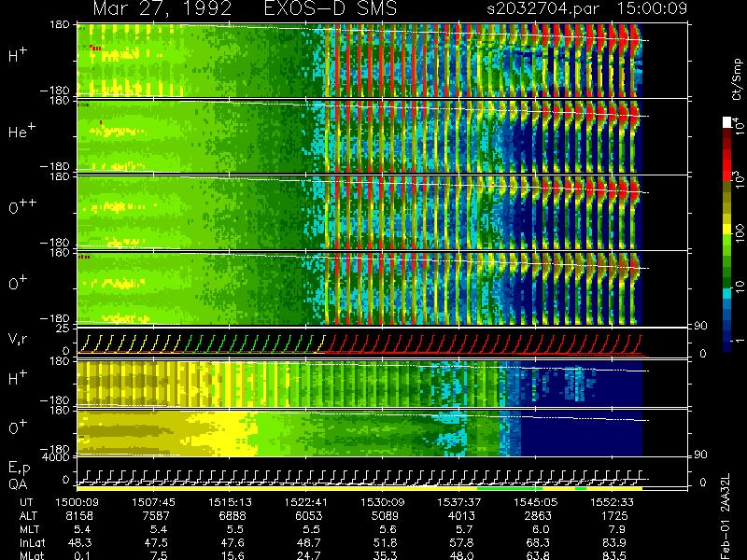Click the UT time '1522:41'
Screen dimensions: 747x560
click(x=306, y=502)
